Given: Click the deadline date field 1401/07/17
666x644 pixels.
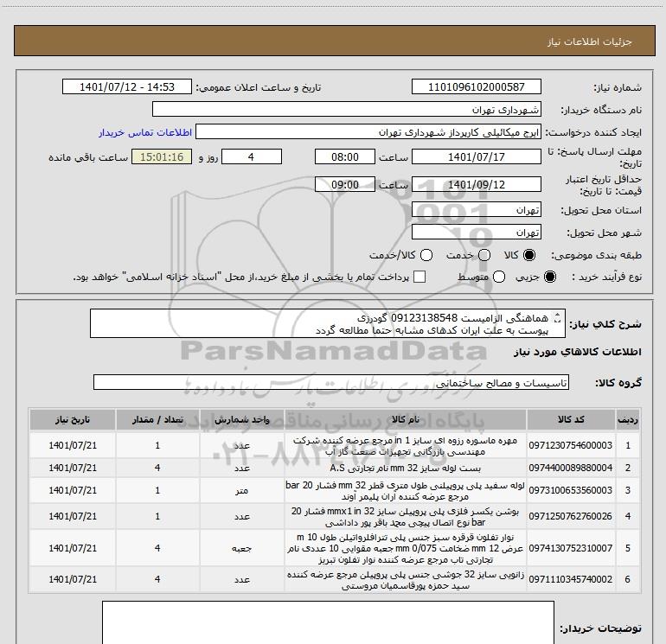Looking at the screenshot, I should [x=476, y=156].
